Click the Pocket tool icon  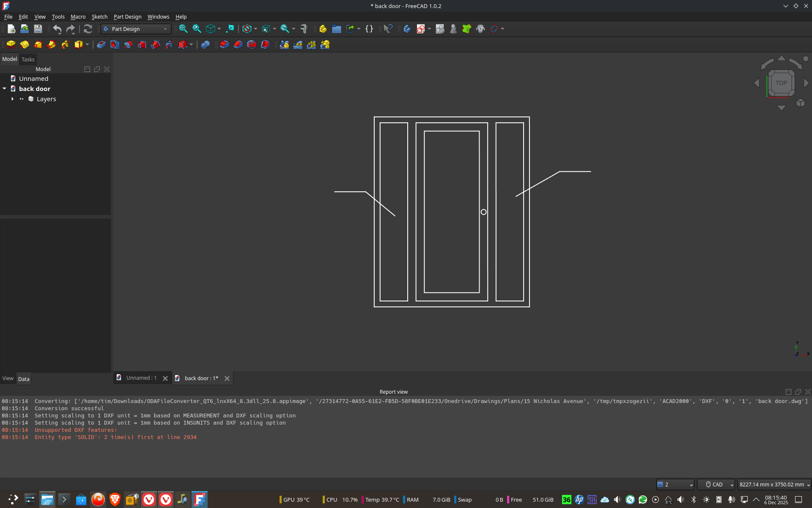click(101, 44)
